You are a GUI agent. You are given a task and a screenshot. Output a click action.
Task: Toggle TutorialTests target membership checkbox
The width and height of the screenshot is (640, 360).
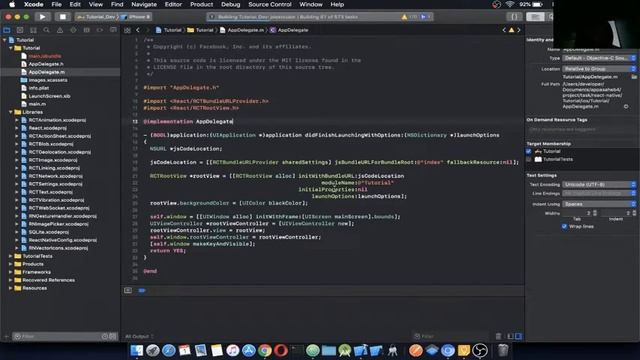[x=529, y=160]
